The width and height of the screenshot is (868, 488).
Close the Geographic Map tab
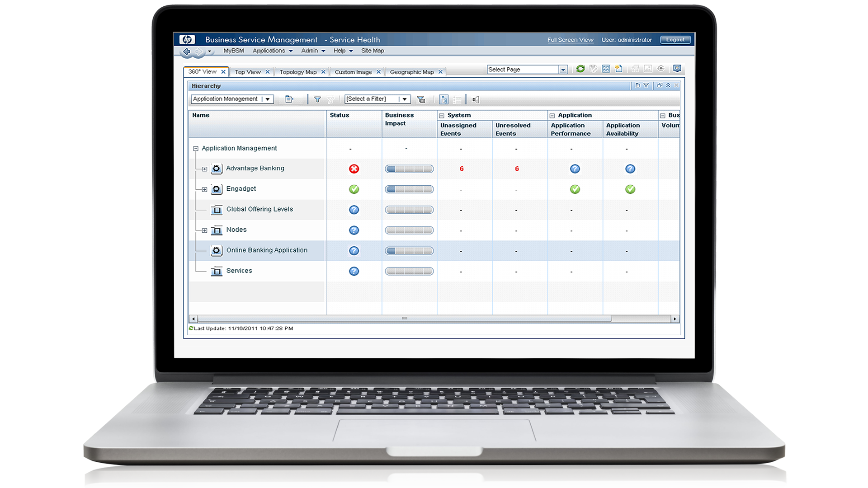tap(440, 72)
